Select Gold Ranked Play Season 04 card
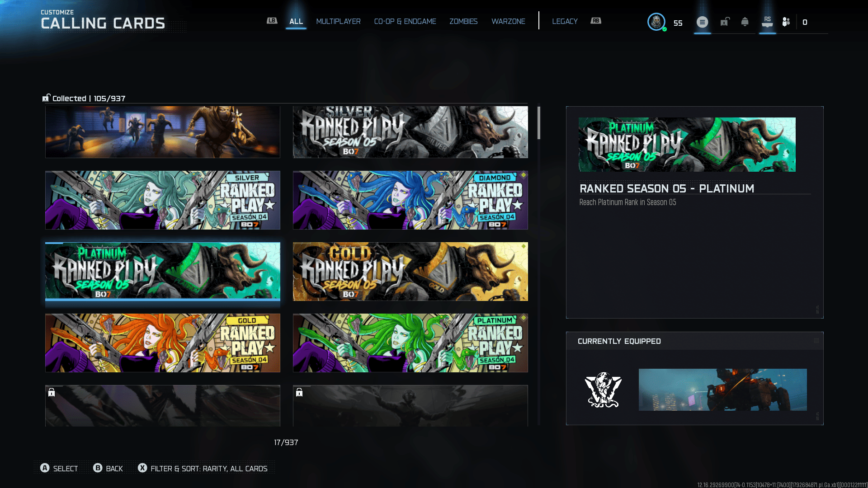Viewport: 868px width, 488px height. [163, 343]
